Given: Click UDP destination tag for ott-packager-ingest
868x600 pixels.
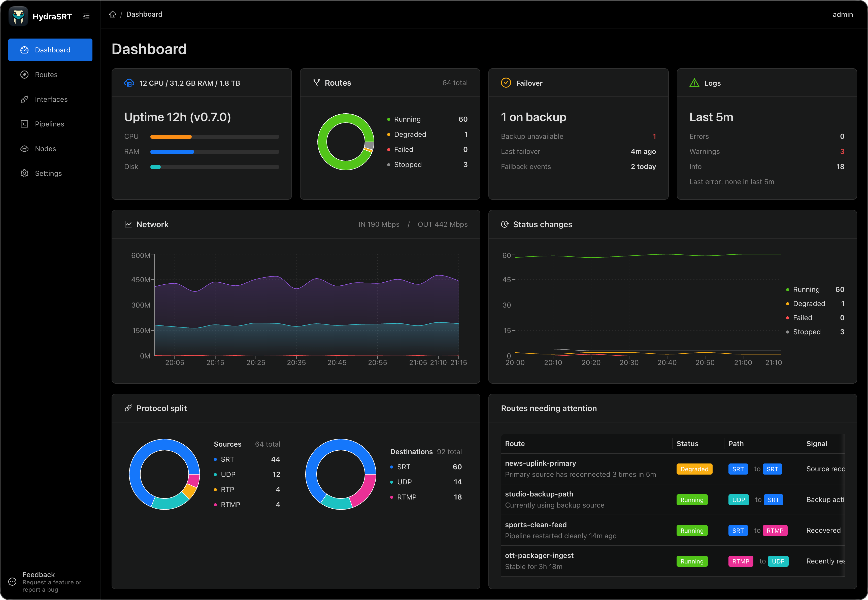Looking at the screenshot, I should (778, 562).
